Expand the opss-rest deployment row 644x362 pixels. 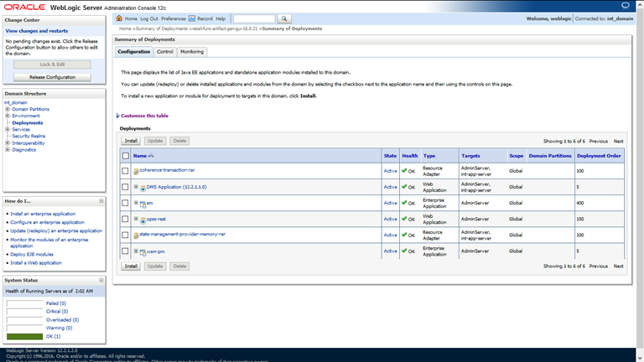click(x=136, y=219)
